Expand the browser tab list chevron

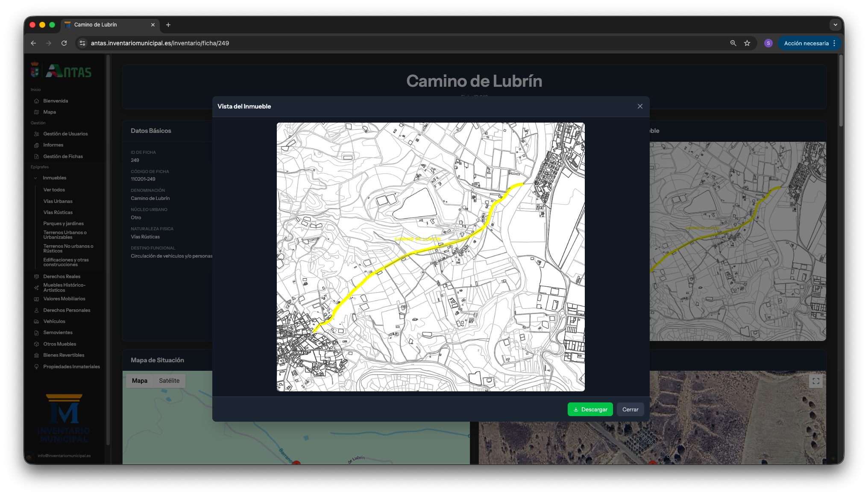[x=835, y=24]
